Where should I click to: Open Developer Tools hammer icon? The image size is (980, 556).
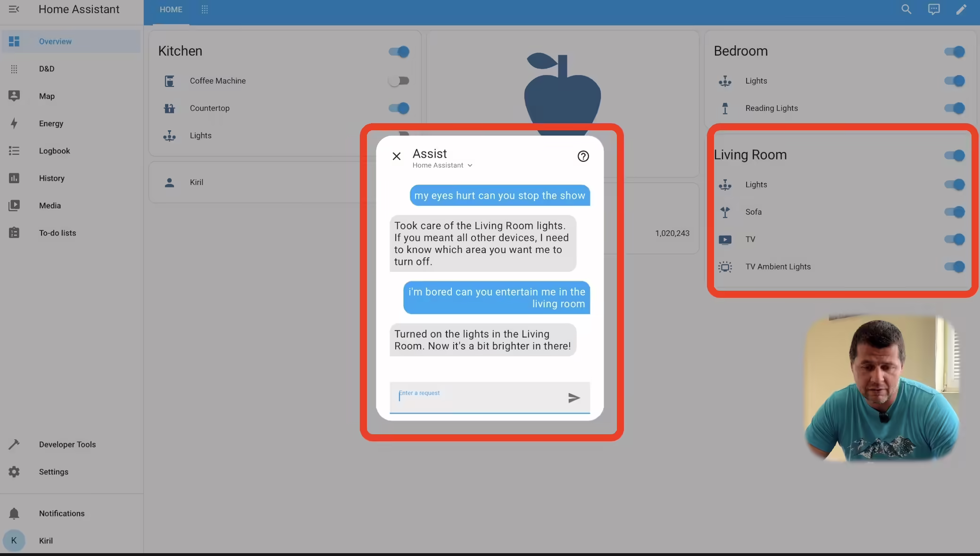(14, 445)
